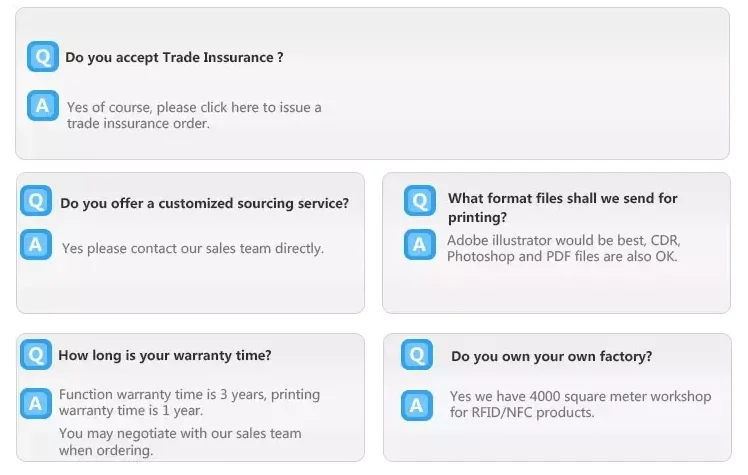Click the A icon beside Adobe illustrator answer
This screenshot has height=475, width=748.
click(420, 245)
